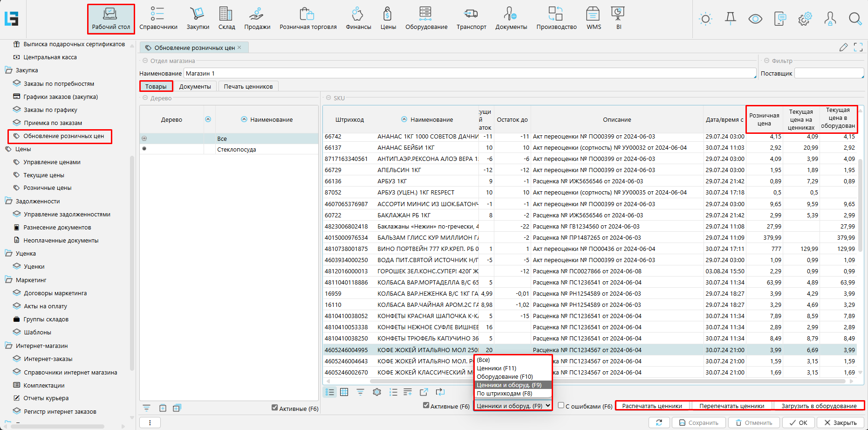Select По штрихкодам (F8) from the list
The width and height of the screenshot is (868, 430).
tap(504, 394)
